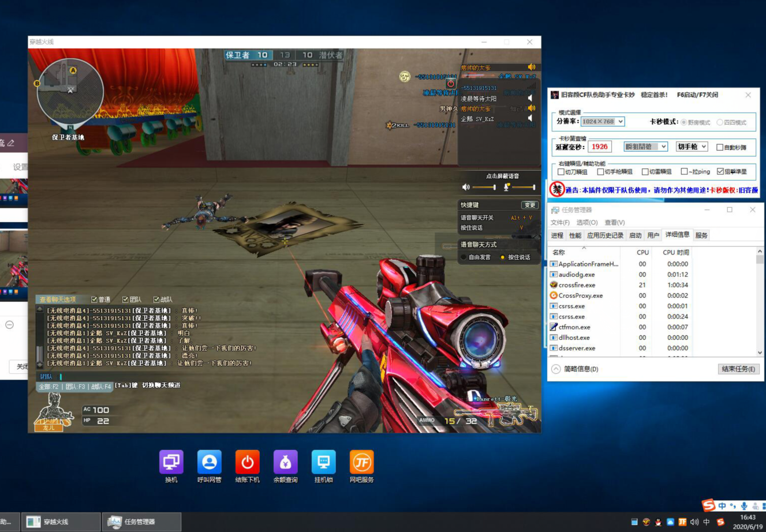This screenshot has height=532, width=766.
Task: Toggle the 团队 chat filter checkbox
Action: 125,299
